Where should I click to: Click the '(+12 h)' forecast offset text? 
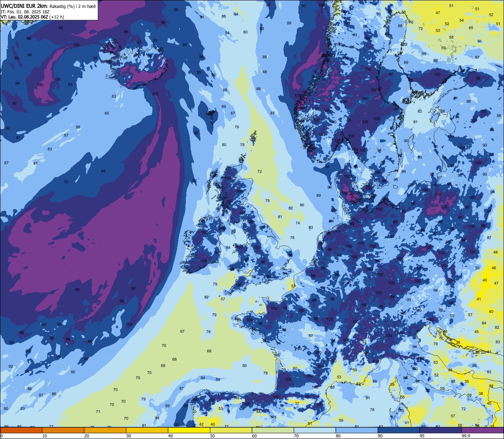57,17
